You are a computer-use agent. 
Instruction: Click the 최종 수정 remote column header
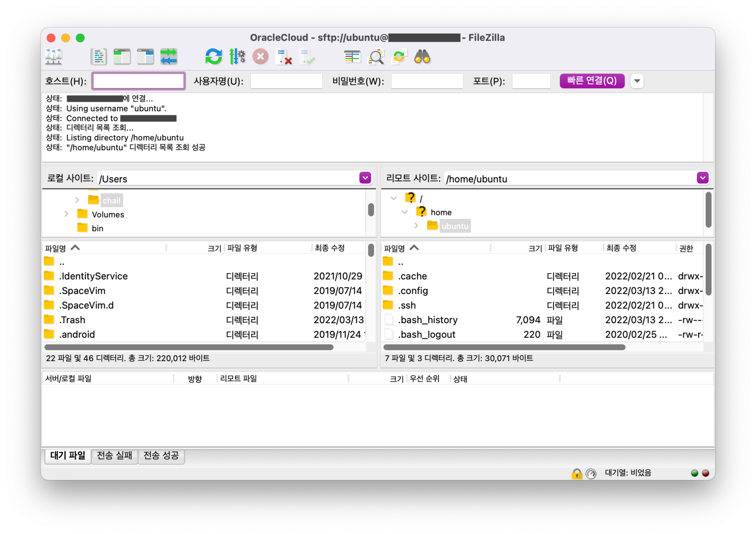[621, 248]
